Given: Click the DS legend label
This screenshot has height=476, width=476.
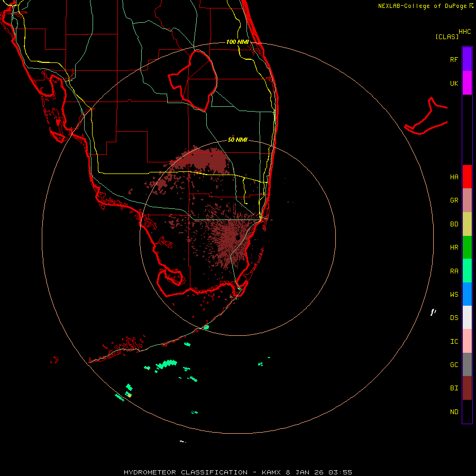Looking at the screenshot, I should point(454,317).
